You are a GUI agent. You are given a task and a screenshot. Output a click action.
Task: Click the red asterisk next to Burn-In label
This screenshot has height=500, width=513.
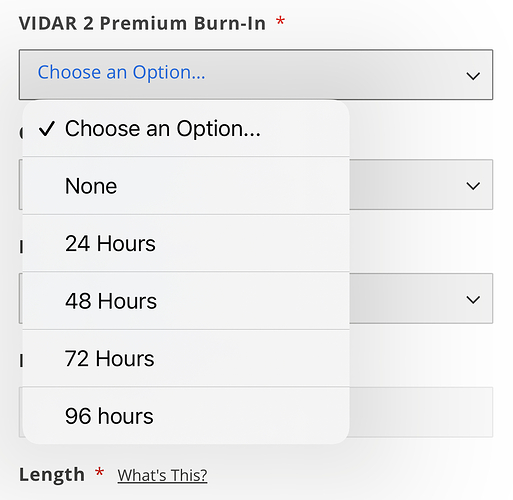click(x=280, y=21)
